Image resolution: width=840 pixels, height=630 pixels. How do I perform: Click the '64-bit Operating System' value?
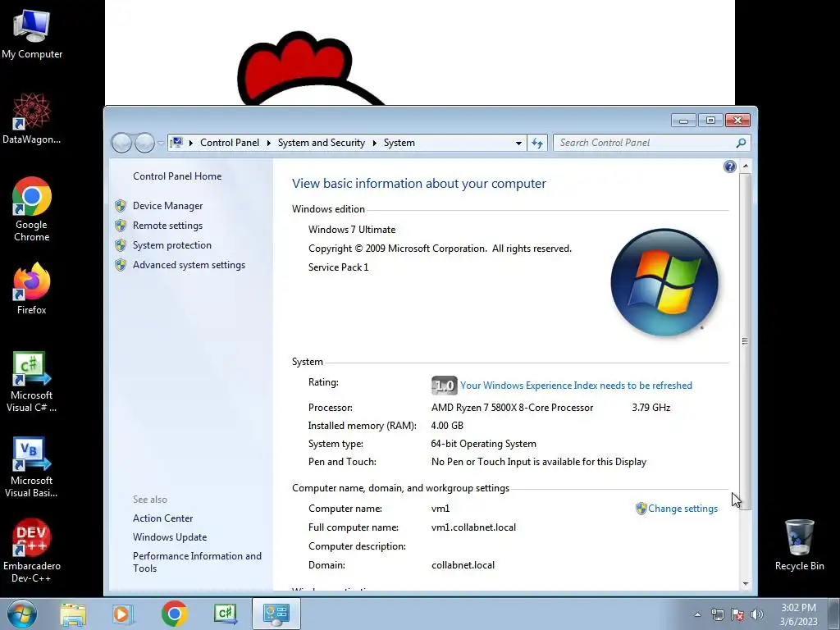pyautogui.click(x=483, y=444)
